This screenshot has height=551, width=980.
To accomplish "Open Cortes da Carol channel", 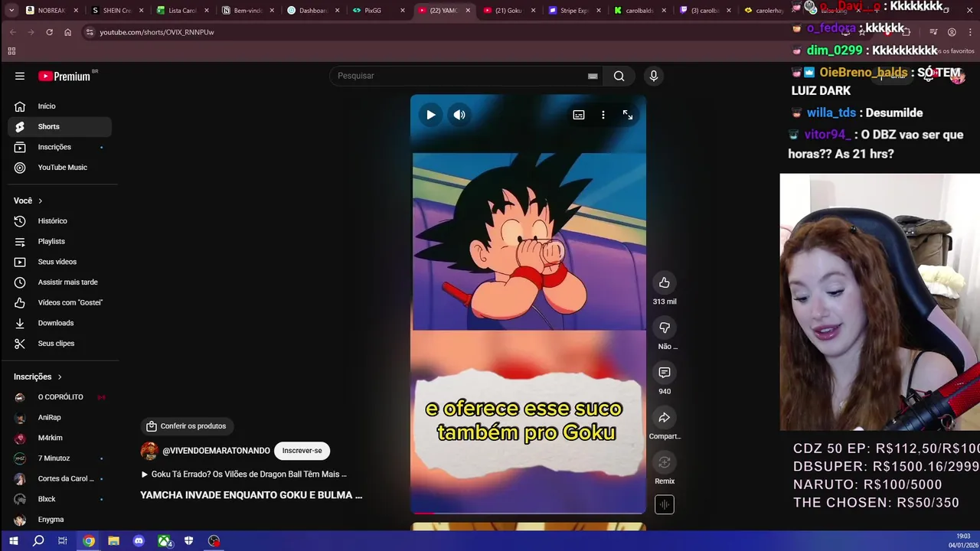I will [60, 478].
